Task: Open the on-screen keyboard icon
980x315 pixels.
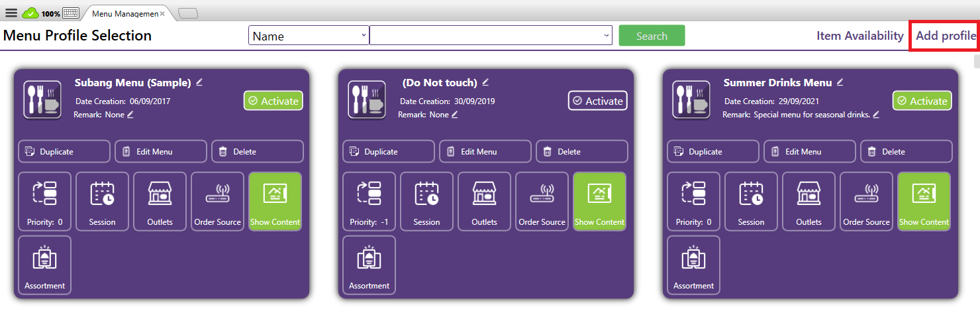Action: tap(71, 13)
